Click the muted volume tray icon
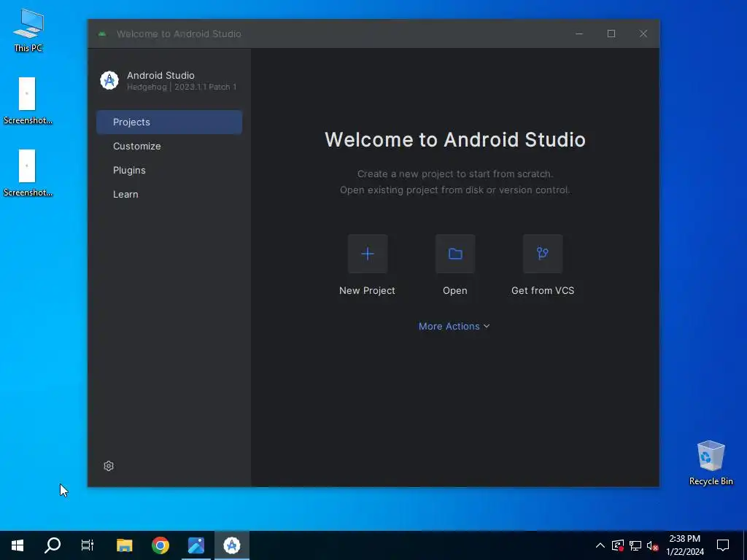 [x=652, y=545]
